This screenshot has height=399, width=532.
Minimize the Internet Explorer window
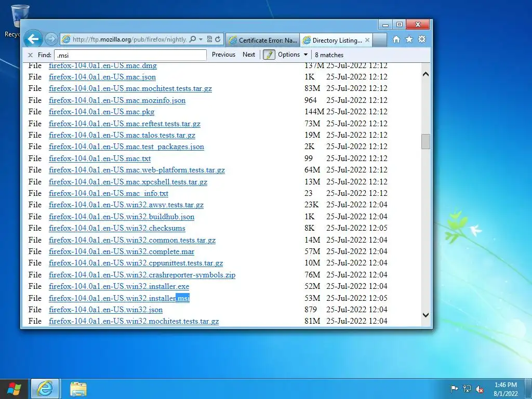pyautogui.click(x=385, y=24)
